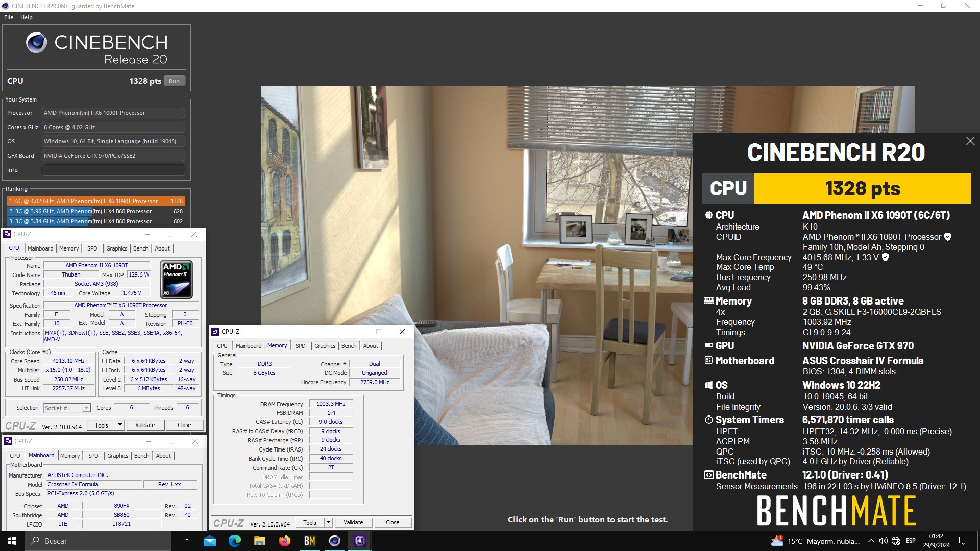Image resolution: width=980 pixels, height=551 pixels.
Task: Open Firefox from the taskbar
Action: (x=284, y=541)
